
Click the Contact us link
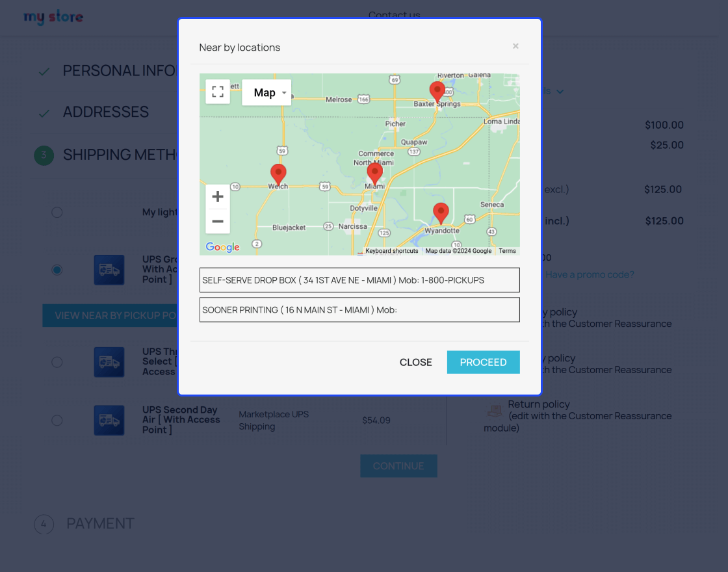coord(394,14)
